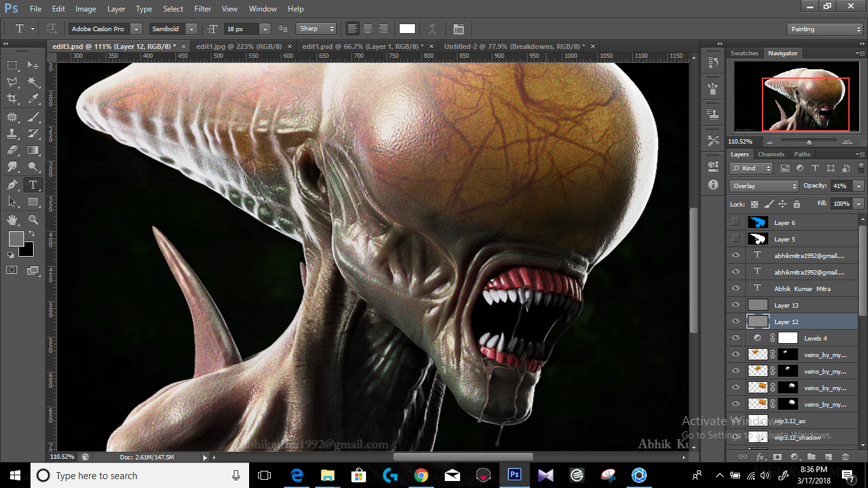Image resolution: width=868 pixels, height=488 pixels.
Task: Select the Horizontal Type tool
Action: click(x=33, y=185)
